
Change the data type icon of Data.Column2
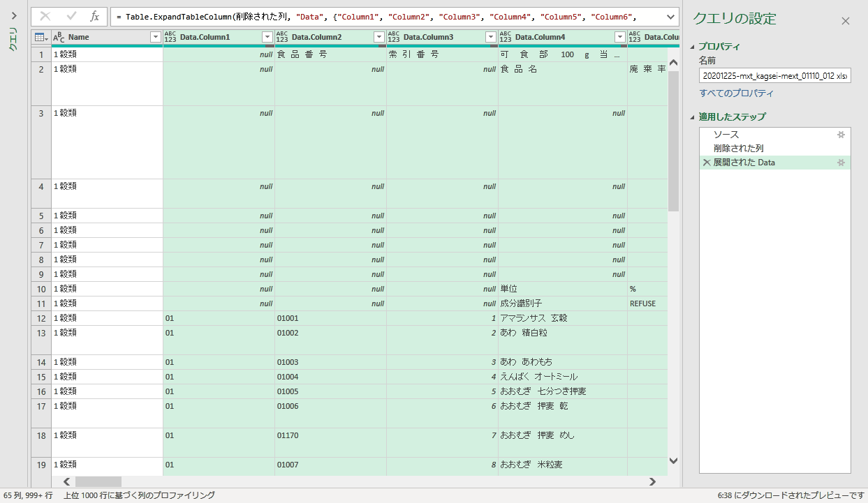(282, 37)
